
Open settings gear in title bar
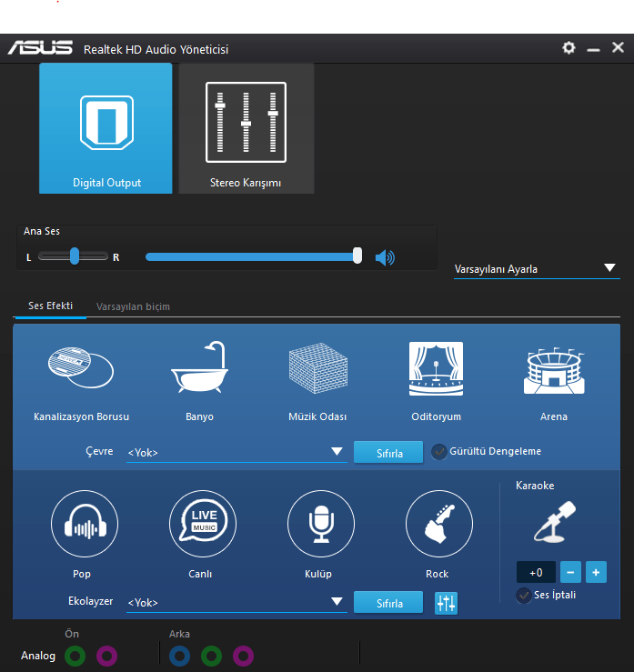[x=569, y=47]
